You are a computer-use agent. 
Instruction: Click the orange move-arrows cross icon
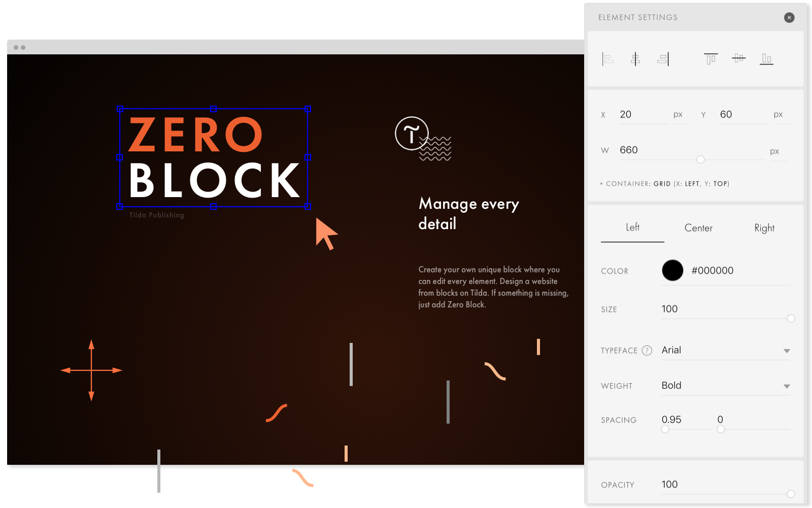click(91, 370)
